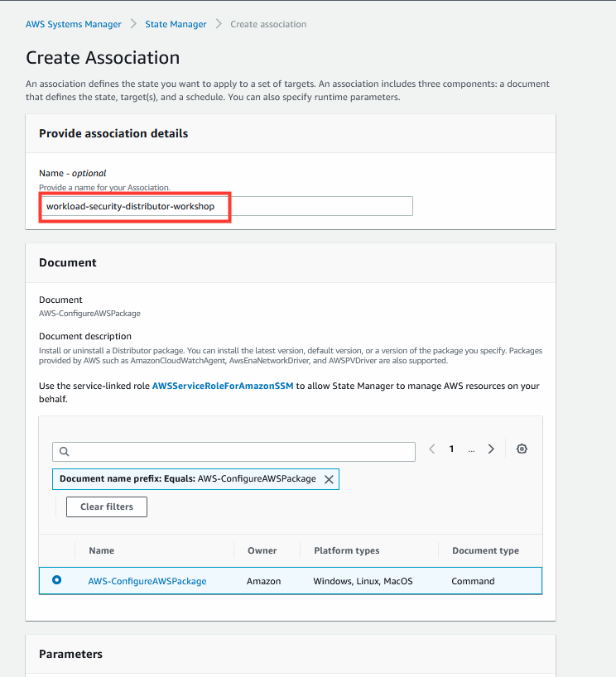Go to next page of documents
Image resolution: width=616 pixels, height=677 pixels.
pyautogui.click(x=491, y=449)
